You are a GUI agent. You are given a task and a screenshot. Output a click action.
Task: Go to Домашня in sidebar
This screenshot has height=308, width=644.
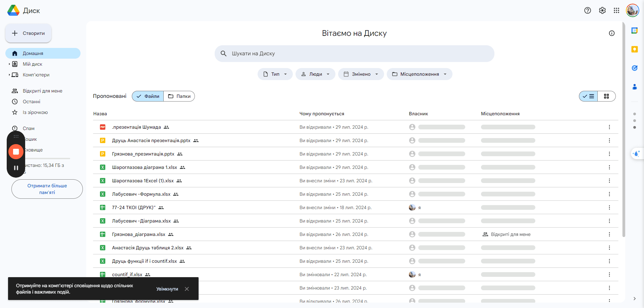coord(43,53)
